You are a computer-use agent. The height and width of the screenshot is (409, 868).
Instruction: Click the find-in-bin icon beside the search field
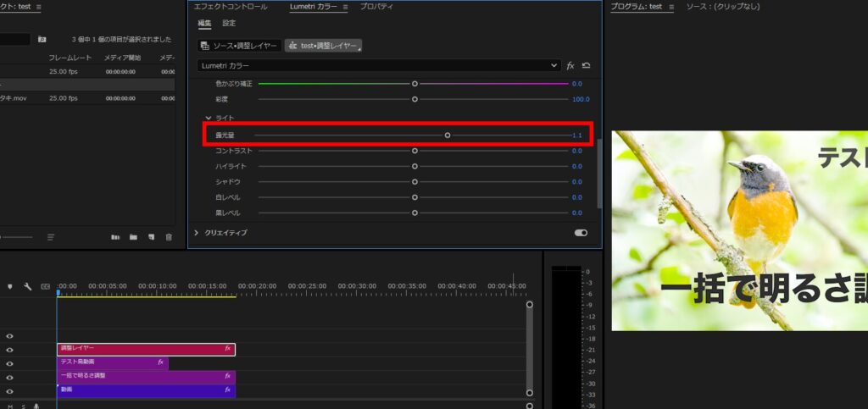tap(42, 39)
